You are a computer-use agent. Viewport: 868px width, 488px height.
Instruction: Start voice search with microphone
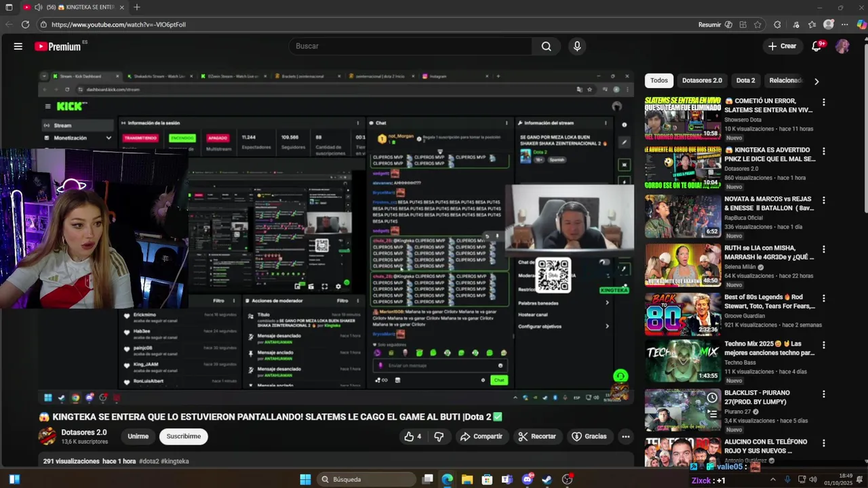tap(577, 46)
